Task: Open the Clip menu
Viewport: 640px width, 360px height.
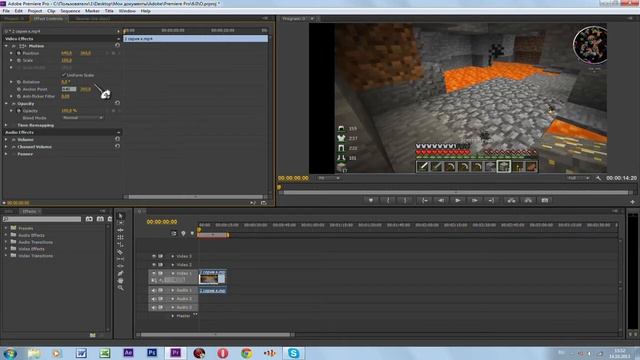Action: coord(51,11)
